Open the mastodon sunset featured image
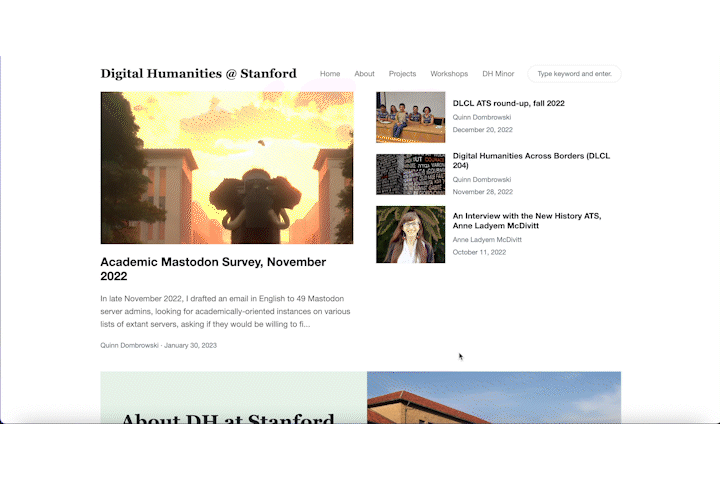The image size is (720, 480). coord(227,168)
